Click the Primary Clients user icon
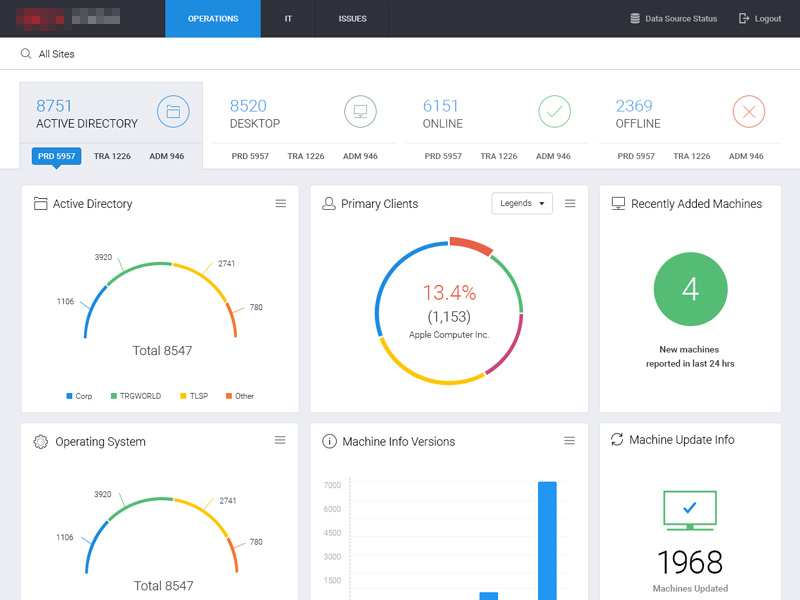This screenshot has height=600, width=800. [328, 203]
